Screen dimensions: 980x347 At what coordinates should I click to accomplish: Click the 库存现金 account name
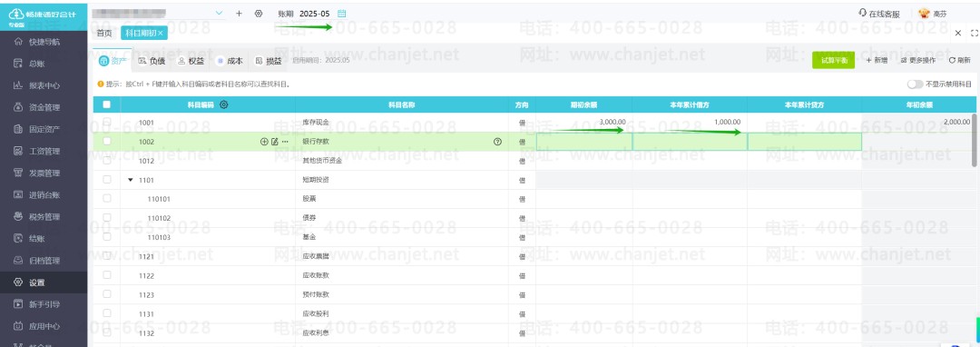click(x=315, y=123)
